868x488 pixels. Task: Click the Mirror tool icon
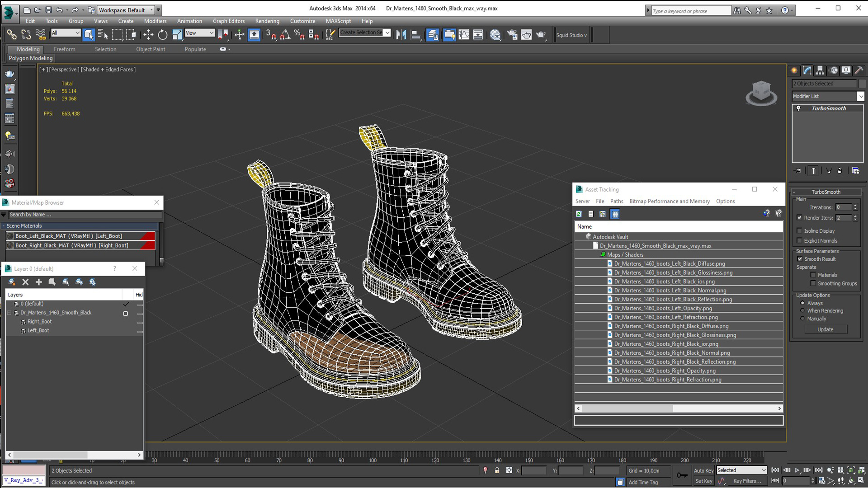401,35
